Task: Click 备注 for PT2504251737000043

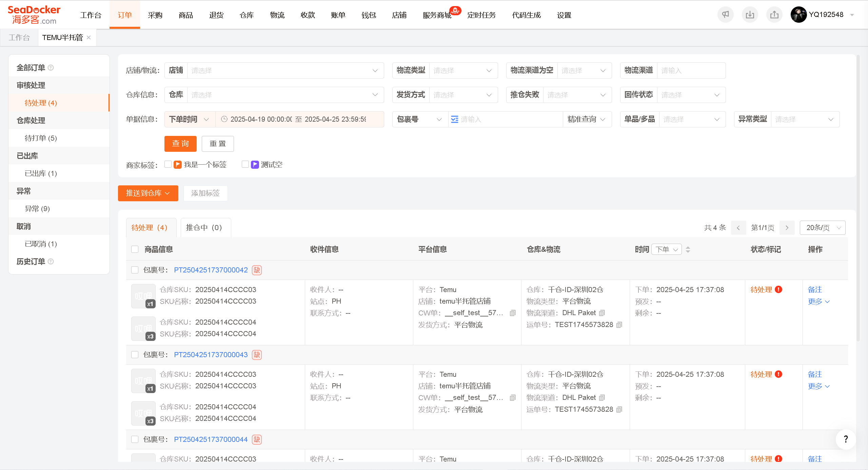Action: [x=815, y=374]
